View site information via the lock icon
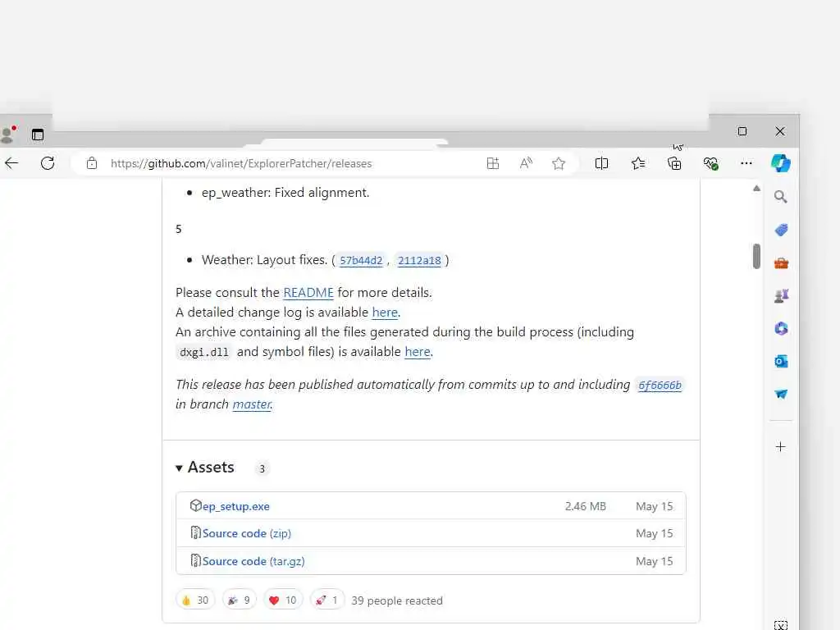The height and width of the screenshot is (630, 840). [92, 163]
